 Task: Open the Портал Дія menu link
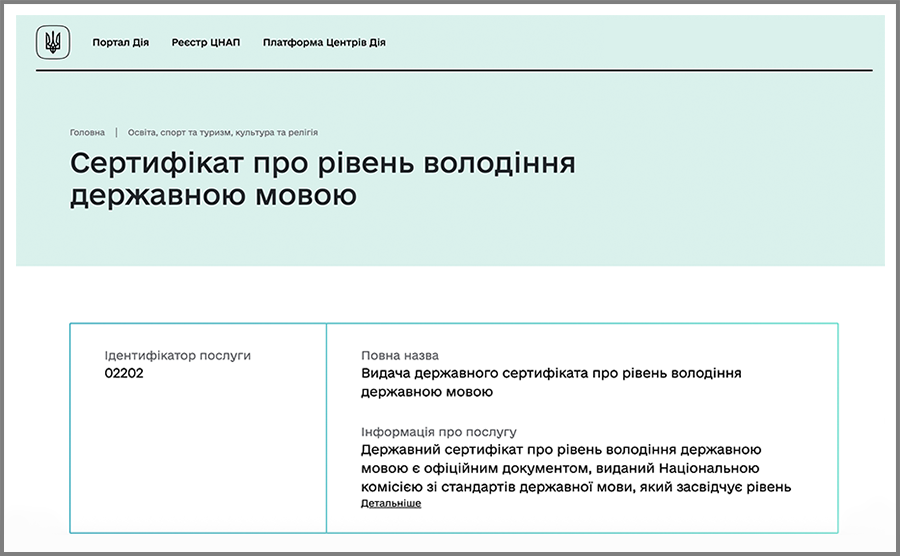(x=121, y=42)
